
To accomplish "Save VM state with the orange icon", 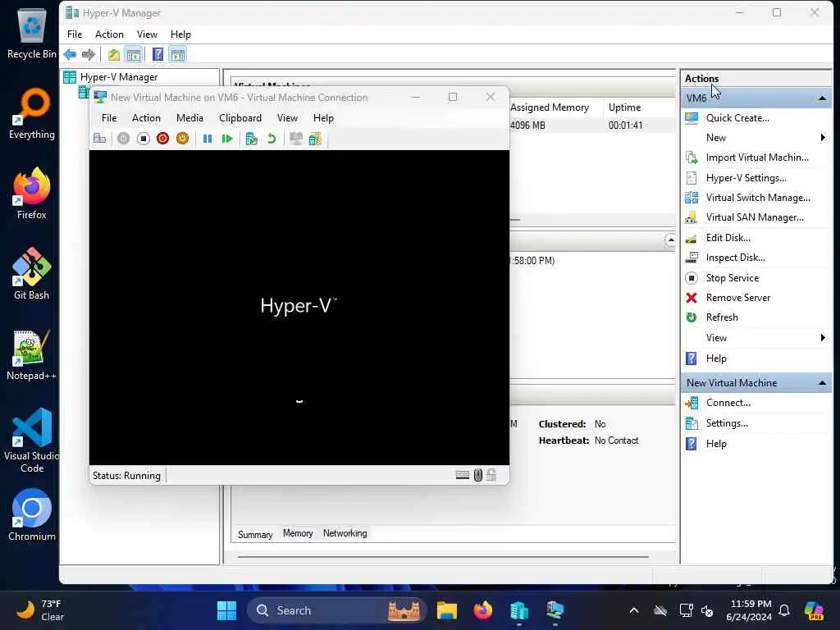I will click(x=183, y=139).
